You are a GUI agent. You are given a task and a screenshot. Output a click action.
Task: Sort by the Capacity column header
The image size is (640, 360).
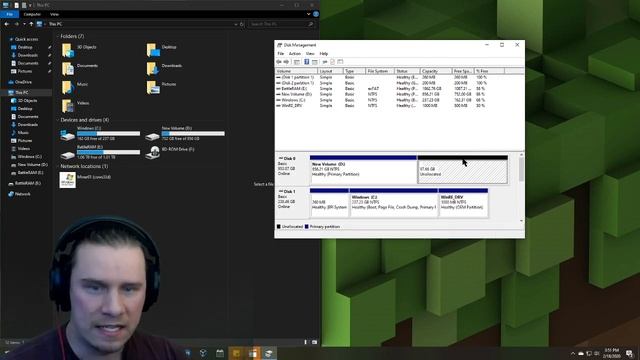[x=436, y=71]
